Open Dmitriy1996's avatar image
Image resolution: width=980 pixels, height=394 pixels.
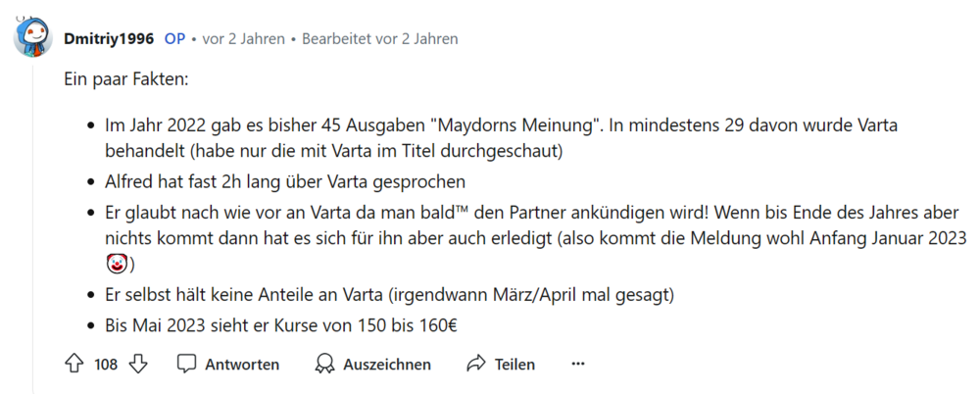tap(33, 39)
